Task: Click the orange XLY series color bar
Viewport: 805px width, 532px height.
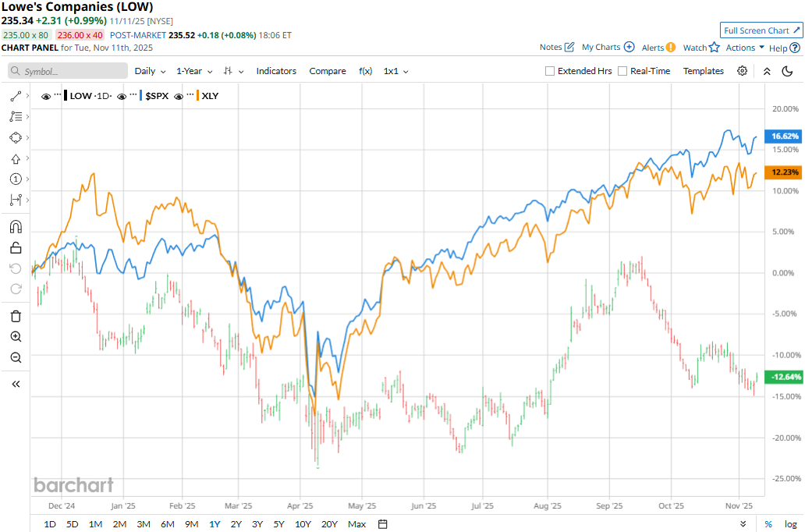Action: [x=197, y=95]
